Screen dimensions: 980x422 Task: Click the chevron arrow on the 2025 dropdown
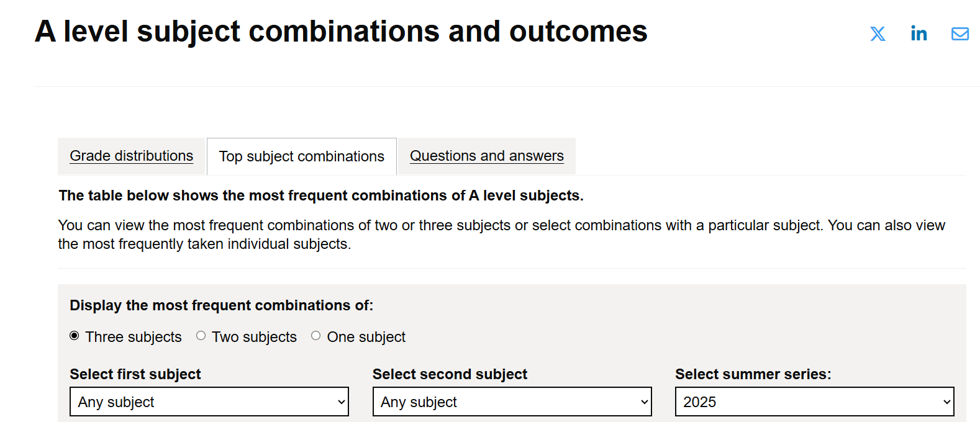click(946, 402)
